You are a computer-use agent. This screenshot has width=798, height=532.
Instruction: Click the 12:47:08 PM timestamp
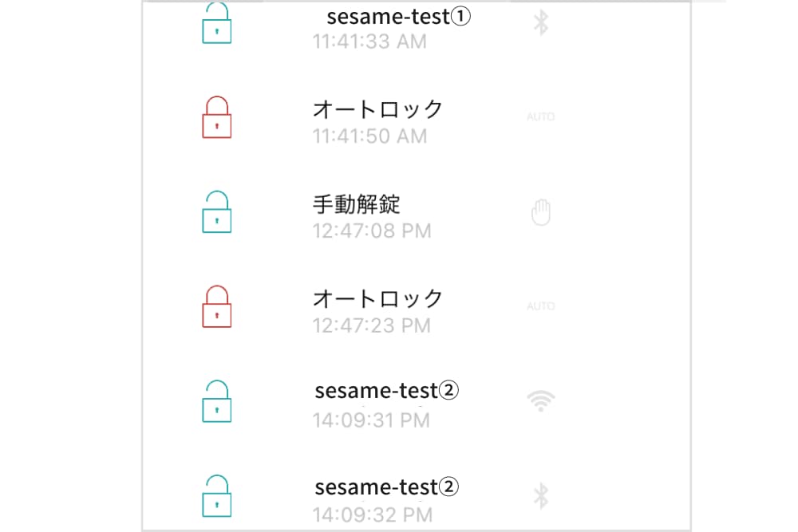point(372,231)
